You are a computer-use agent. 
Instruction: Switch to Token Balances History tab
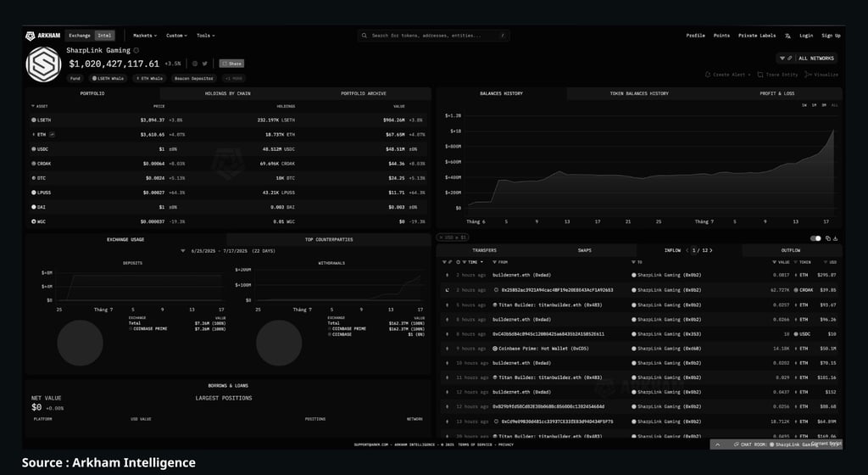[639, 93]
